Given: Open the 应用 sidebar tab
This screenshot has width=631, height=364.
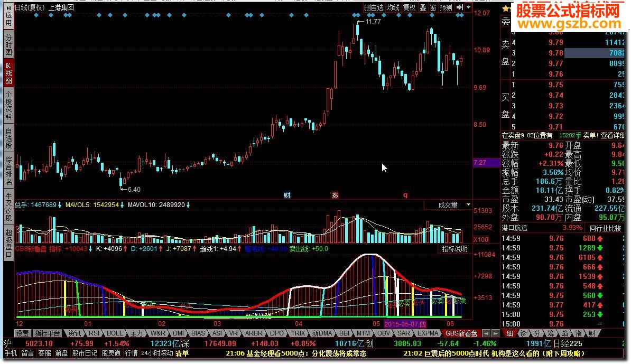Looking at the screenshot, I should [x=8, y=15].
